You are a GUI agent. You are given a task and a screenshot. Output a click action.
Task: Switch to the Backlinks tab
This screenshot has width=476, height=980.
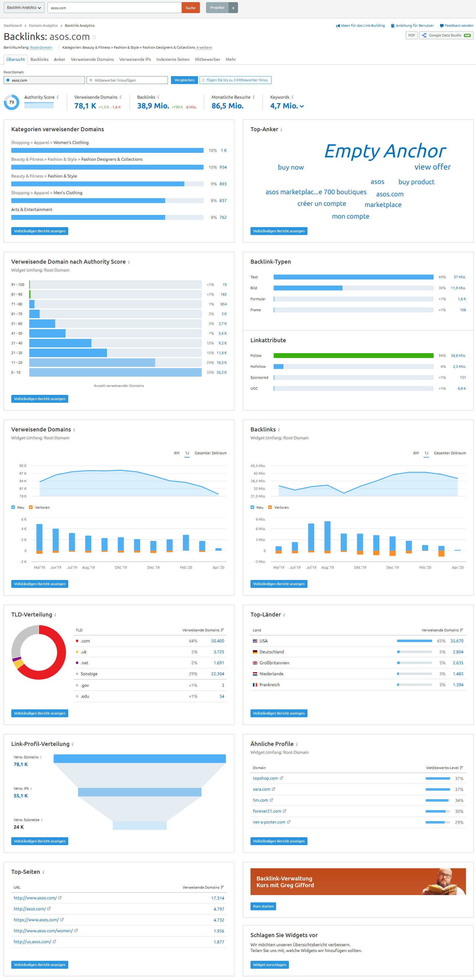(39, 59)
